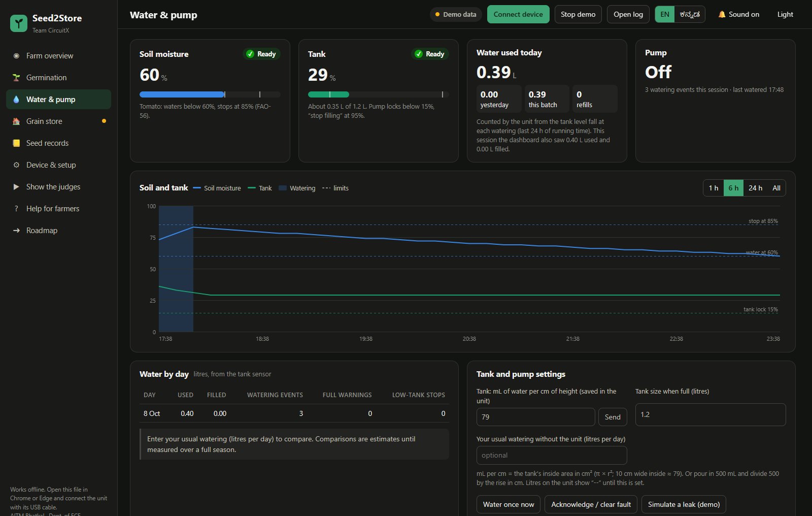This screenshot has height=516, width=812.
Task: Click the Tank level progress bar
Action: coord(378,94)
